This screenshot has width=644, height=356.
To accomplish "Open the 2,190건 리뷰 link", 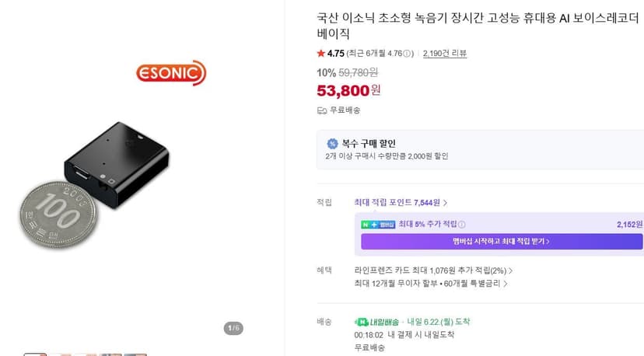I will click(x=445, y=54).
